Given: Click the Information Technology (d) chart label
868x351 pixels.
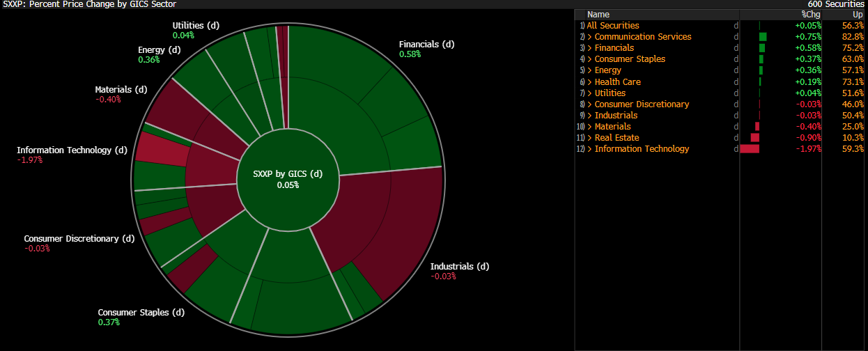Looking at the screenshot, I should coord(72,150).
